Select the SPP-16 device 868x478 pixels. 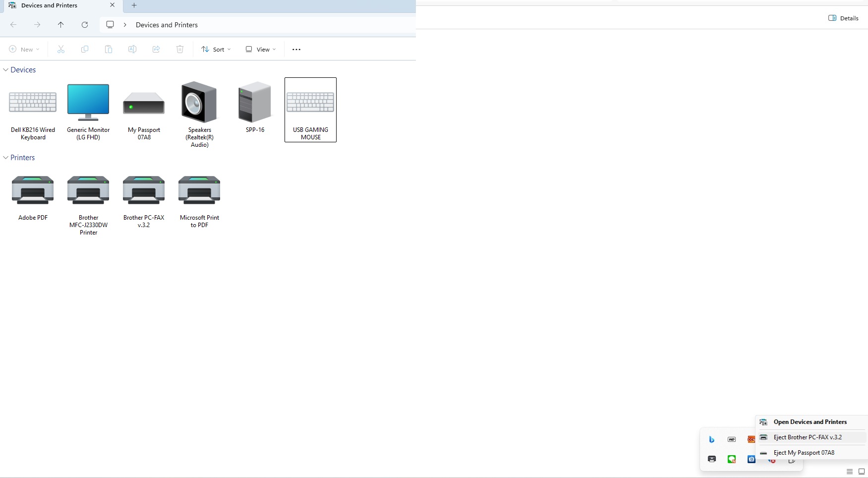[x=255, y=107]
